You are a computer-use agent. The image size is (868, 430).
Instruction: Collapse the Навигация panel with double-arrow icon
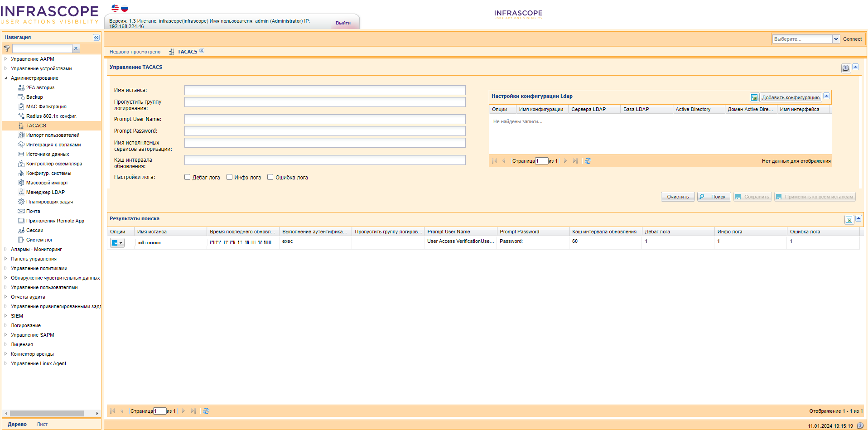pos(96,37)
